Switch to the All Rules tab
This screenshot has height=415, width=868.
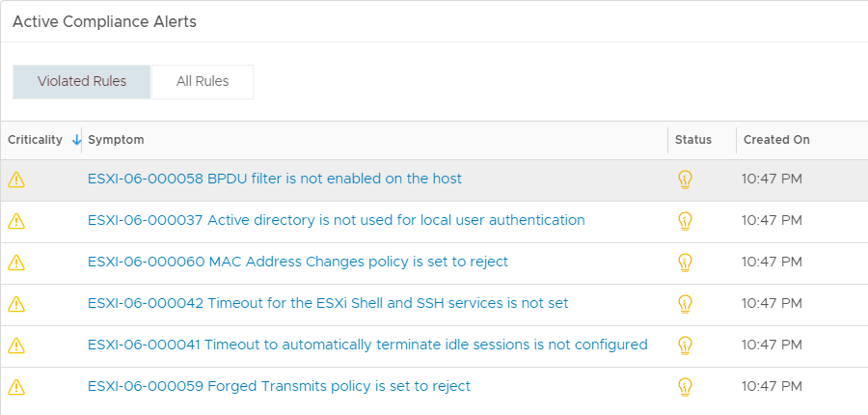point(203,81)
